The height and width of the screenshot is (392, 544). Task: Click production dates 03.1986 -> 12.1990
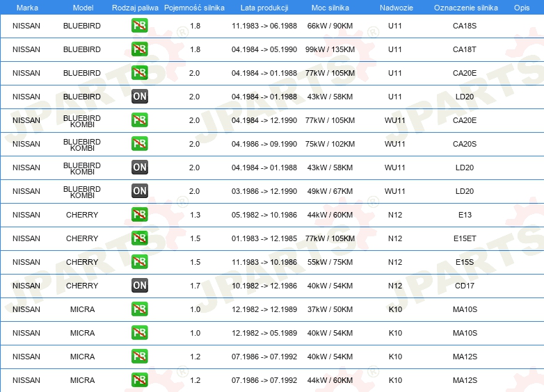tap(264, 191)
